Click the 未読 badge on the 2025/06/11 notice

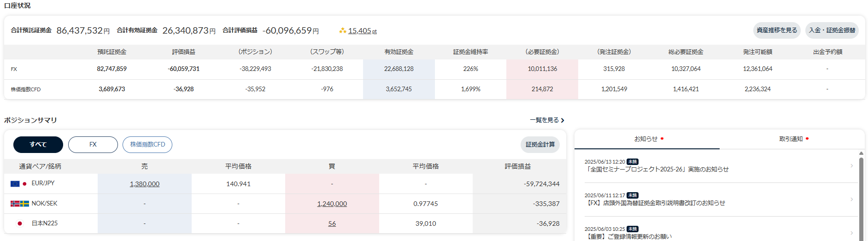point(633,195)
